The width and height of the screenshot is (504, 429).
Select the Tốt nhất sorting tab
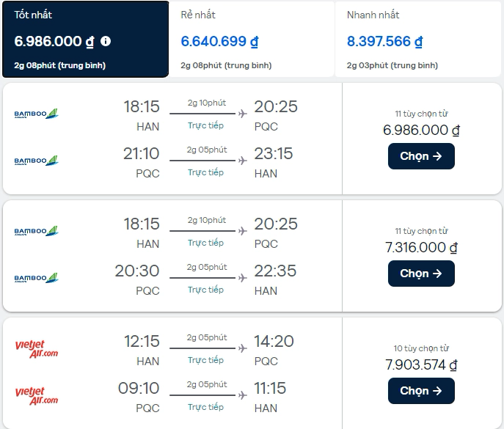tap(86, 39)
